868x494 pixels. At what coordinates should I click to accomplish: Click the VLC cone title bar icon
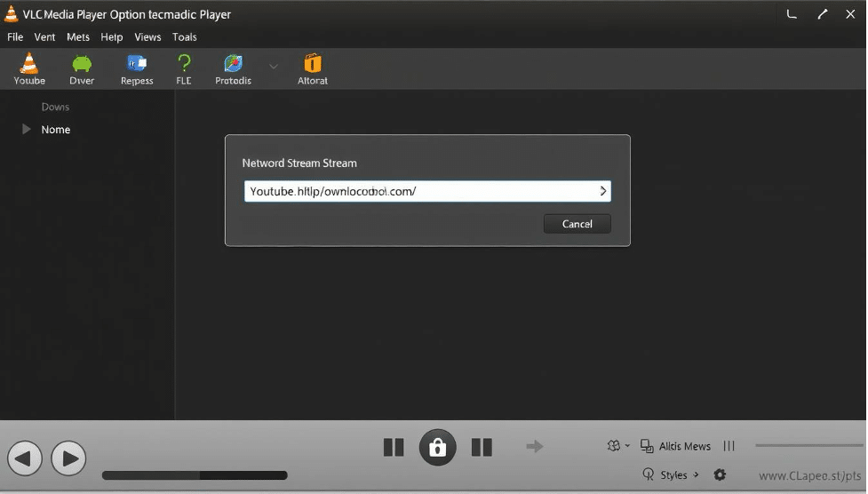pos(11,14)
